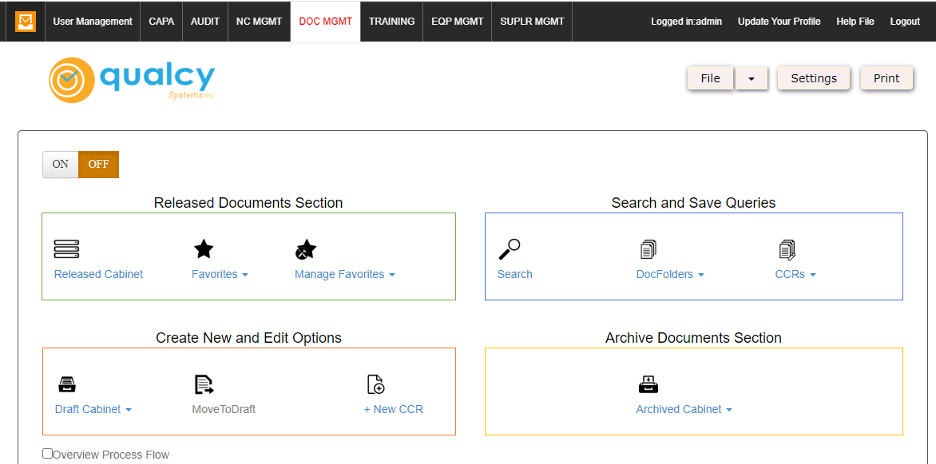This screenshot has height=464, width=936.
Task: Open the CAPA tab in navigation bar
Action: [x=161, y=21]
